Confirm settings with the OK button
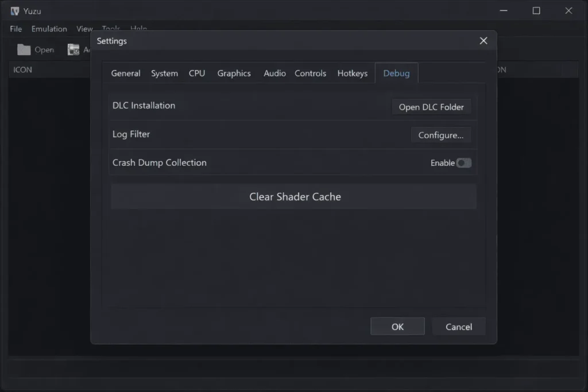The height and width of the screenshot is (392, 588). [x=397, y=326]
